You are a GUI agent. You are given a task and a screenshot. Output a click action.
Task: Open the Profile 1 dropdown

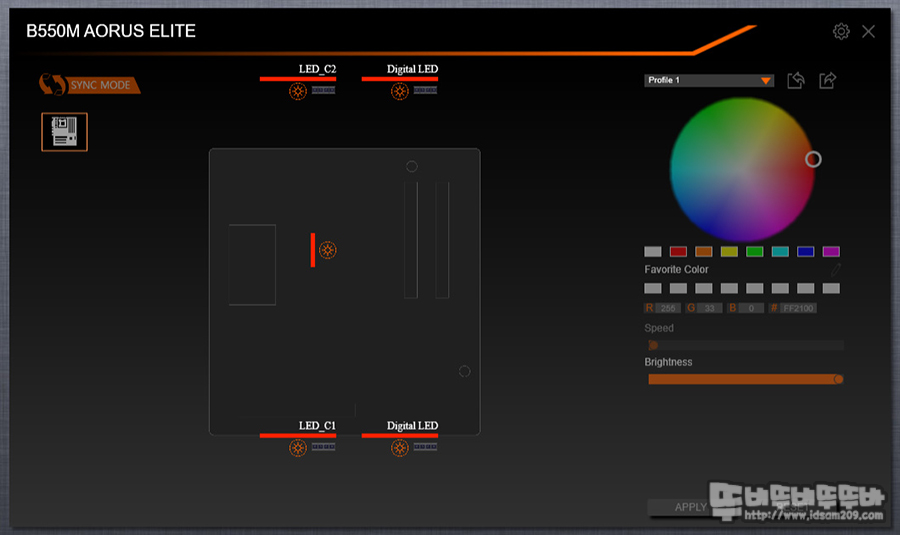pyautogui.click(x=709, y=80)
